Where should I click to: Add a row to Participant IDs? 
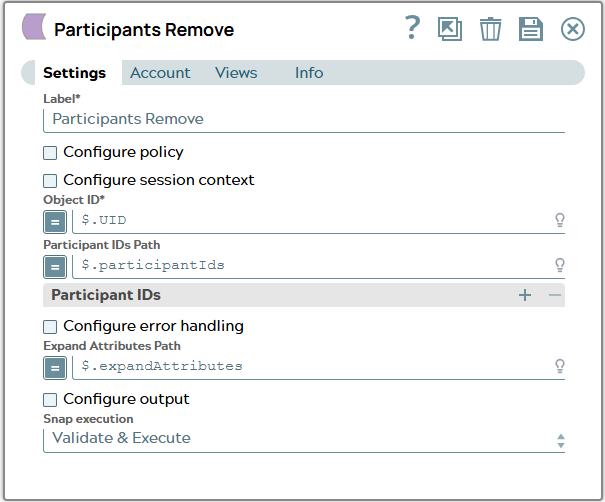[525, 295]
